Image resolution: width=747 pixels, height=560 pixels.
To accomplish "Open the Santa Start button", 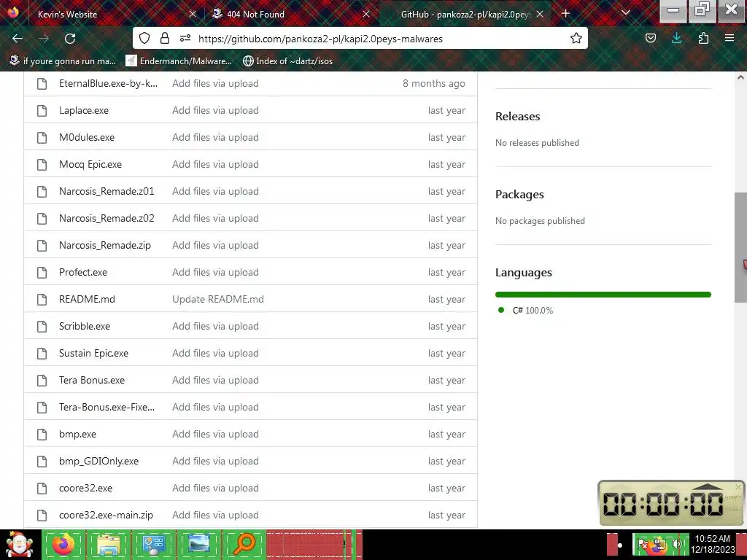I will coord(19,544).
